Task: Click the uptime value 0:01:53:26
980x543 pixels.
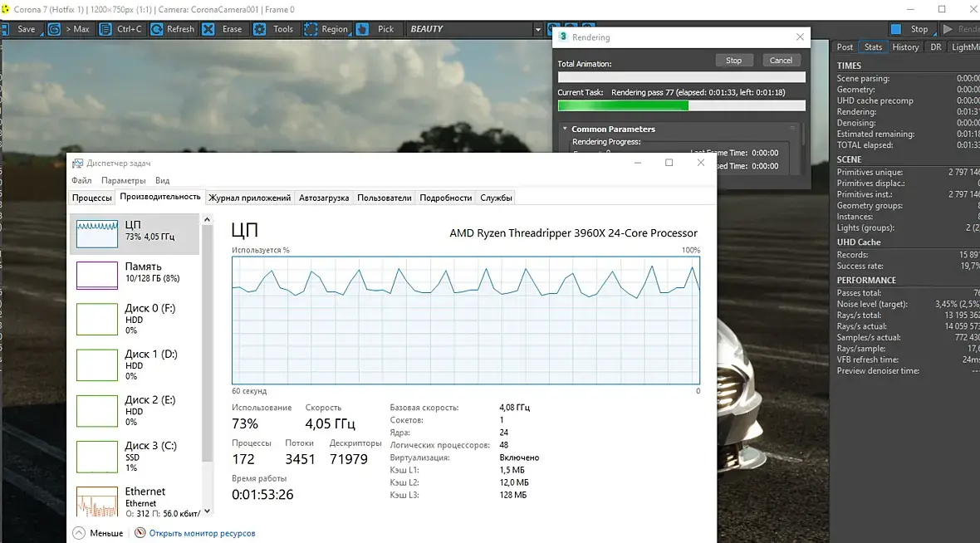Action: (262, 494)
